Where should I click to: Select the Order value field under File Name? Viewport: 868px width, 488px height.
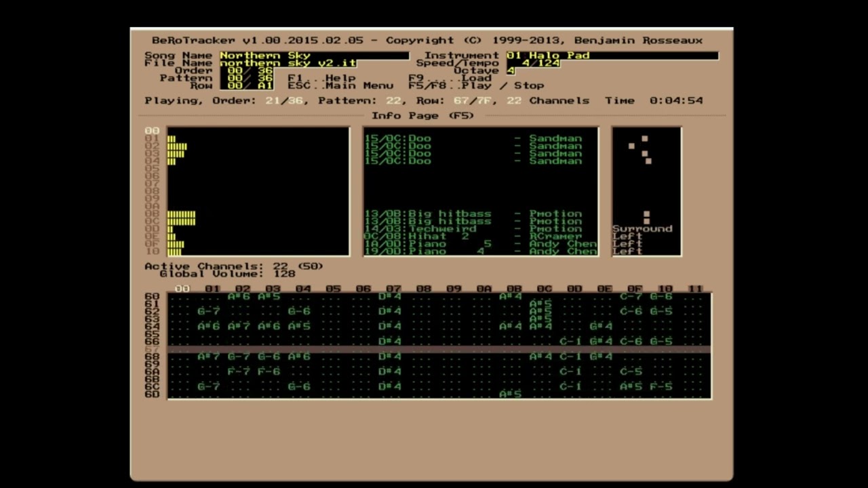click(247, 70)
